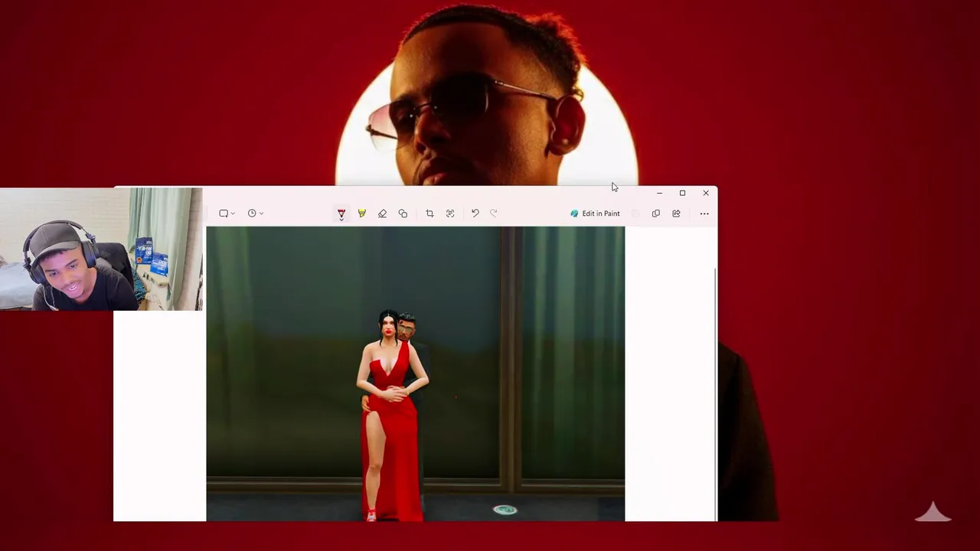Open the shapes tool

(403, 214)
